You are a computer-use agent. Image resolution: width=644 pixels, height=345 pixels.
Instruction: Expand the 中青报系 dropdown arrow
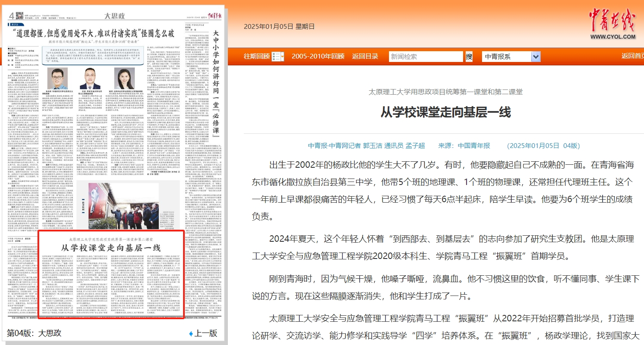point(535,56)
